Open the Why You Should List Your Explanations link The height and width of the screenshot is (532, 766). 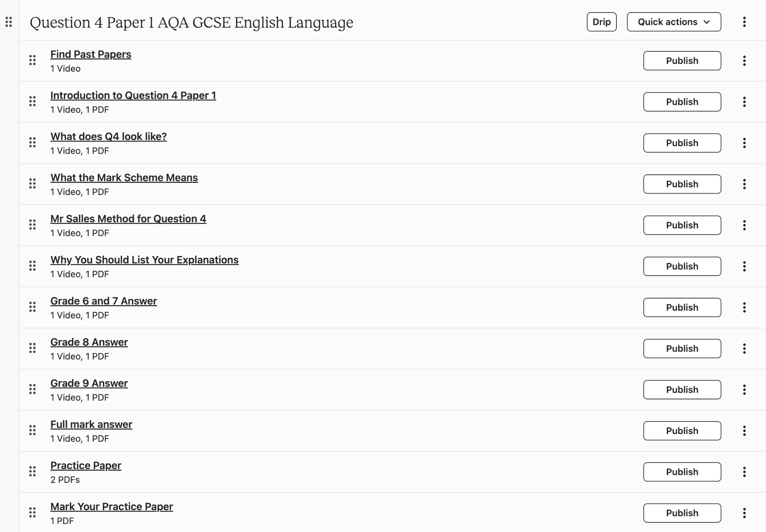[144, 260]
